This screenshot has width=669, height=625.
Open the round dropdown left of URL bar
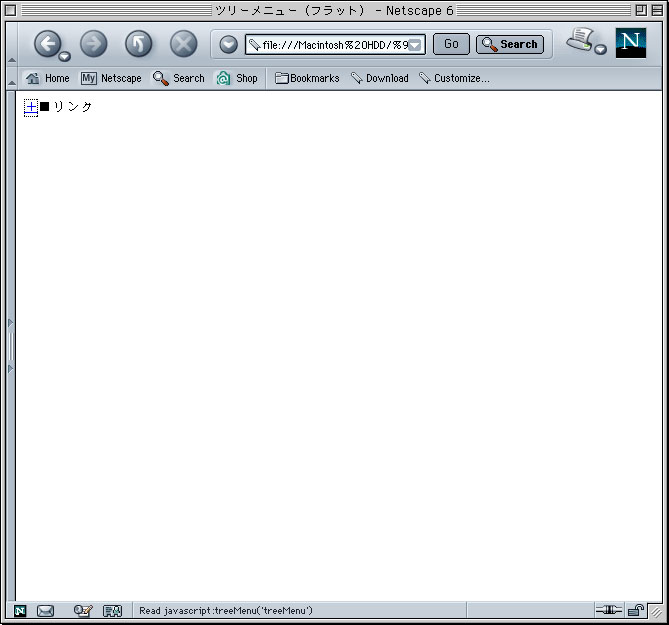(x=228, y=44)
